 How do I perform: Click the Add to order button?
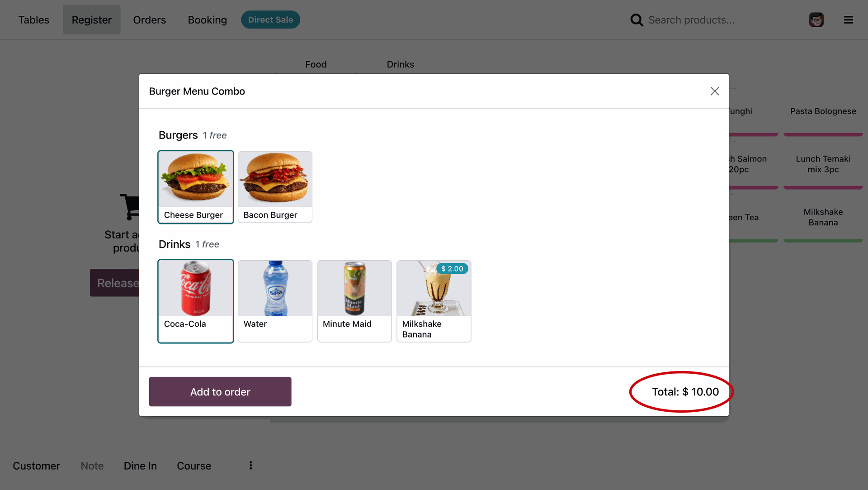pos(220,391)
